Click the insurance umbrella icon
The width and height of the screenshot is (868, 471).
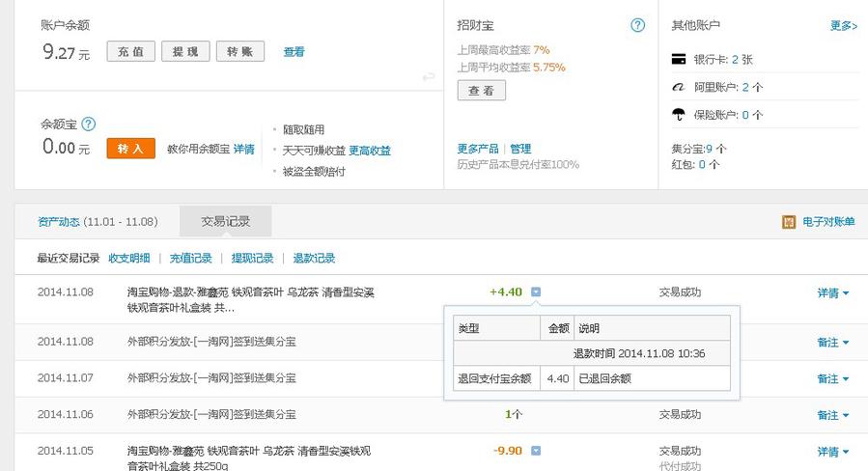679,115
